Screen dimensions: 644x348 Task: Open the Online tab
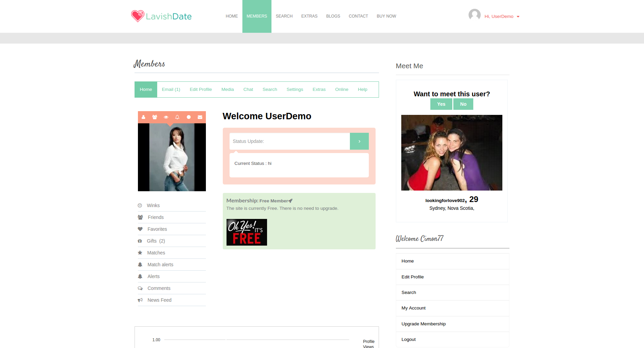342,90
